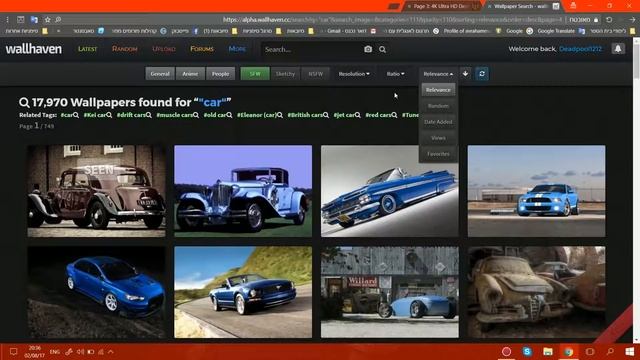Screen dimensions: 640x360
Task: Open the Latest wallpapers page
Action: tap(87, 49)
